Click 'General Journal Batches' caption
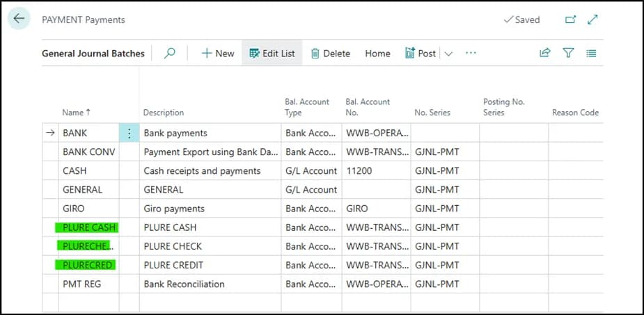This screenshot has height=315, width=644. click(x=93, y=54)
